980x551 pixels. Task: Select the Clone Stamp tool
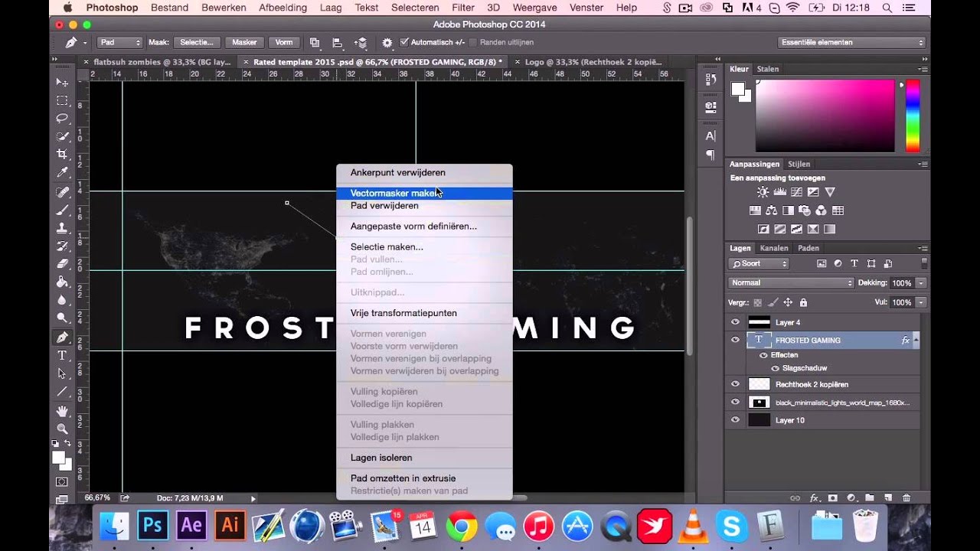[62, 228]
